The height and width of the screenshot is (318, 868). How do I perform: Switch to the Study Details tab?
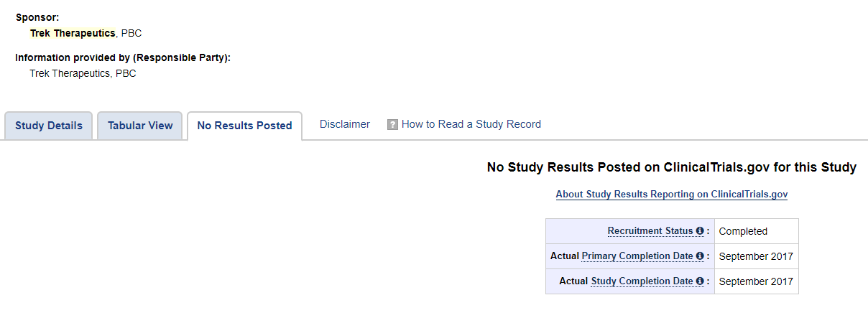point(49,126)
